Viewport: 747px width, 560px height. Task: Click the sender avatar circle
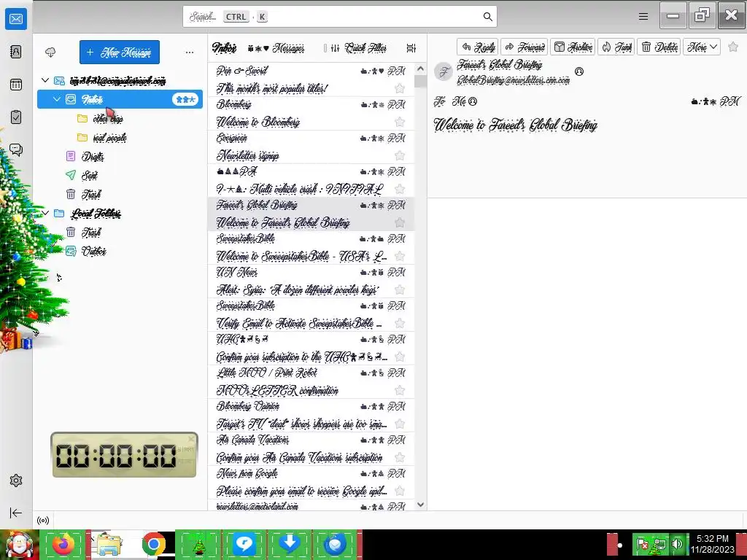coord(444,72)
